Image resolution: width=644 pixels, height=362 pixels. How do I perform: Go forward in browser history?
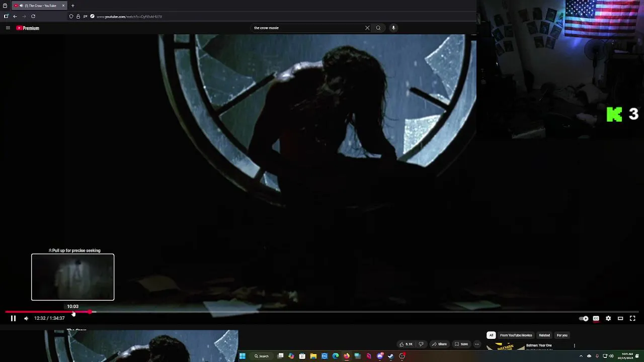coord(24,16)
